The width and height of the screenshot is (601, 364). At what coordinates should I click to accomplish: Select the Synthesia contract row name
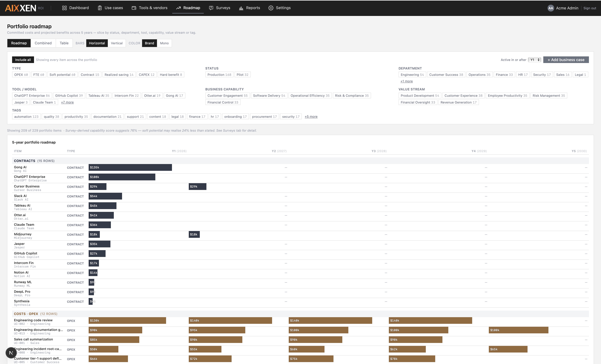click(x=22, y=301)
